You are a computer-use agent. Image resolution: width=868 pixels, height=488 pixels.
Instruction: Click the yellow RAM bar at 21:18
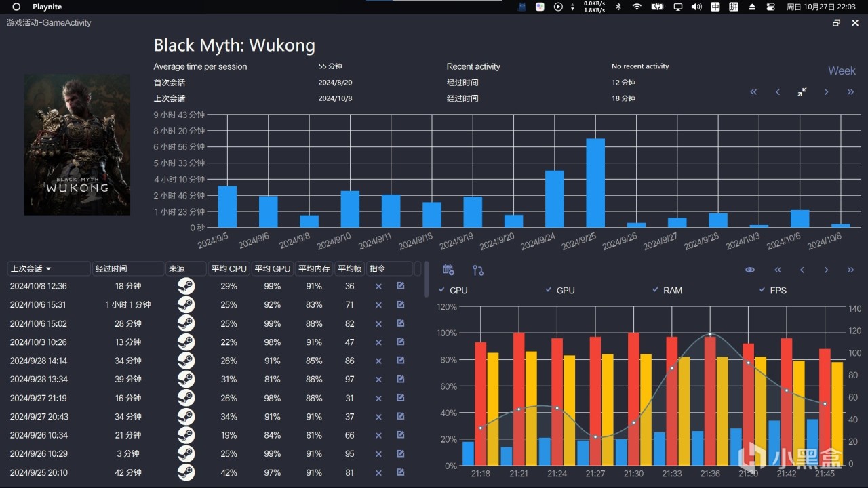point(493,409)
